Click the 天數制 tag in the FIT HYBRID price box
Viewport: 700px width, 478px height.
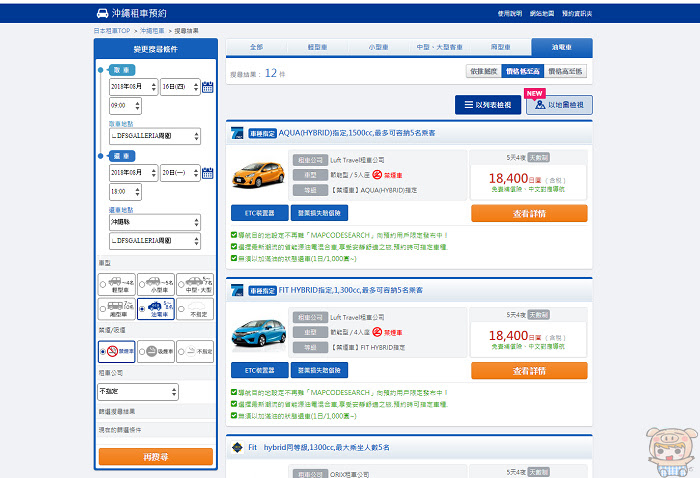(539, 315)
